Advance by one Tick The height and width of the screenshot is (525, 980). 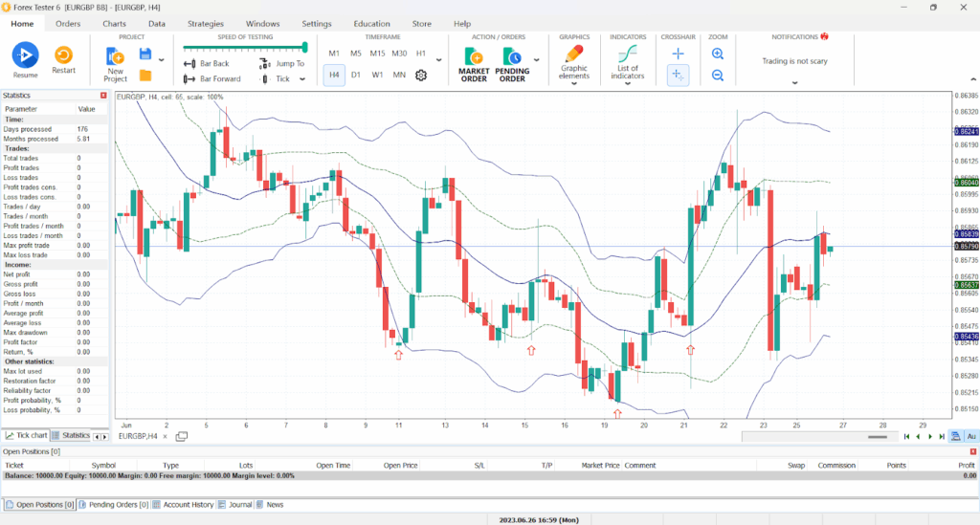[x=275, y=78]
